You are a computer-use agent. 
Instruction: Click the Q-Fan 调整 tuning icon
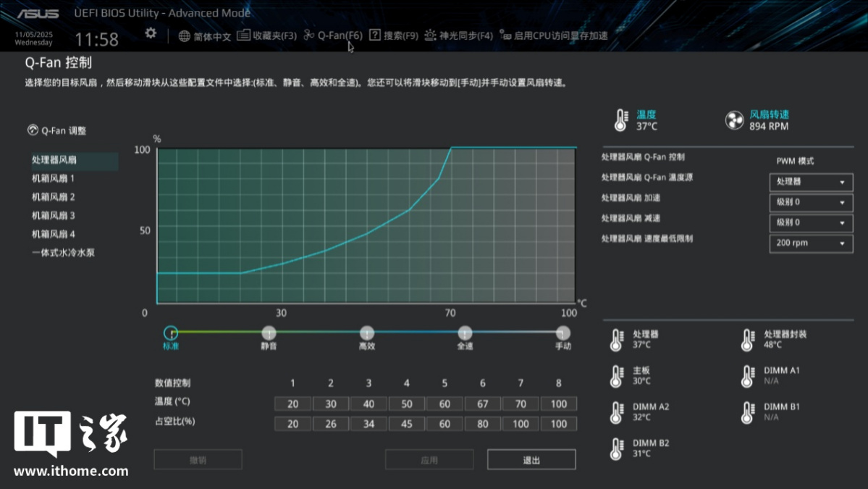click(x=33, y=130)
